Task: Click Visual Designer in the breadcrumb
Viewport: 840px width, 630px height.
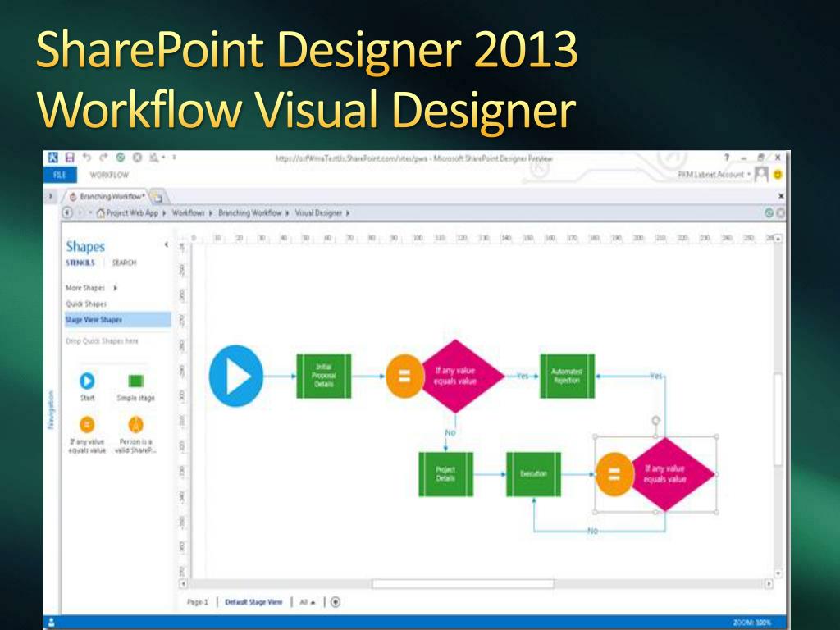Action: (318, 212)
